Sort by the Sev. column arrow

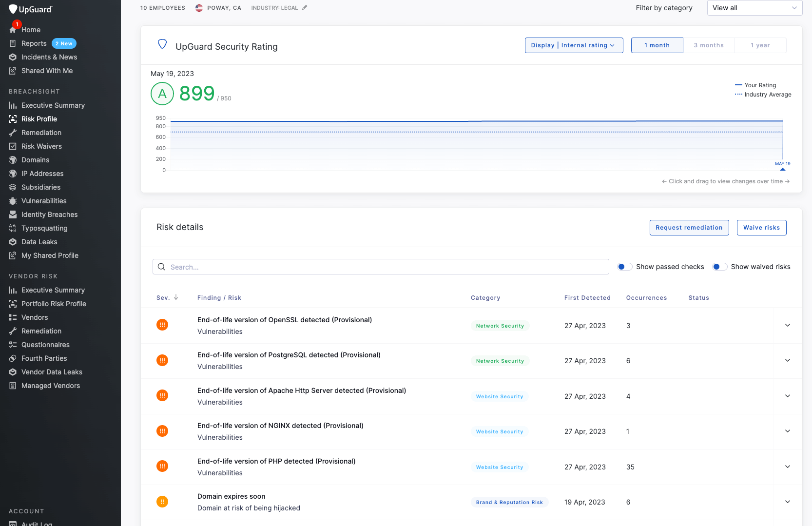point(176,297)
